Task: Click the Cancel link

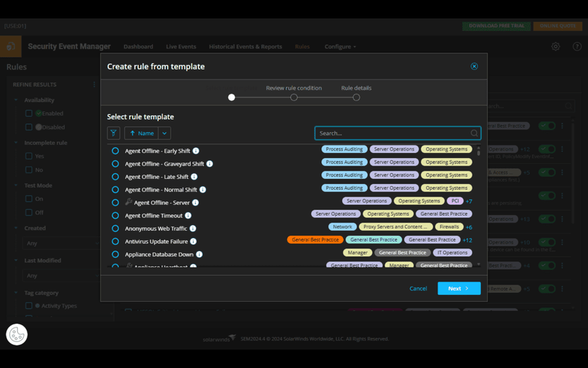Action: click(418, 289)
